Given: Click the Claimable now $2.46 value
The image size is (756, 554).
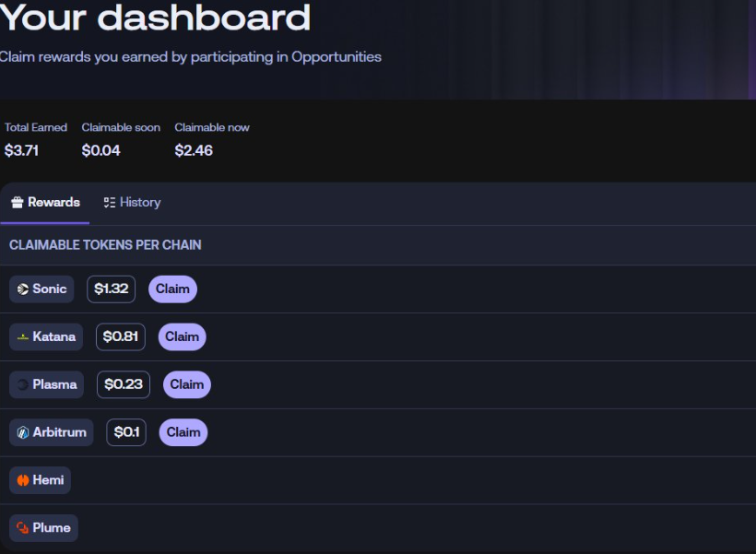Looking at the screenshot, I should click(194, 150).
